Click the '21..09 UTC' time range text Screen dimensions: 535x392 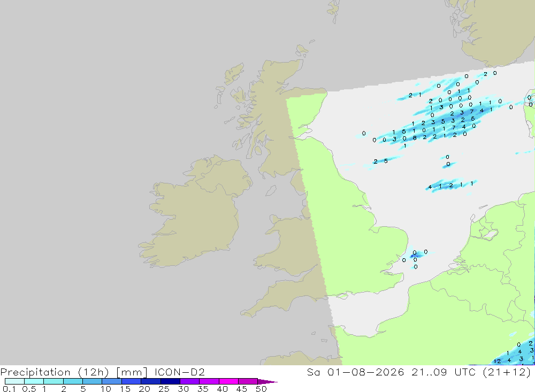tap(444, 372)
